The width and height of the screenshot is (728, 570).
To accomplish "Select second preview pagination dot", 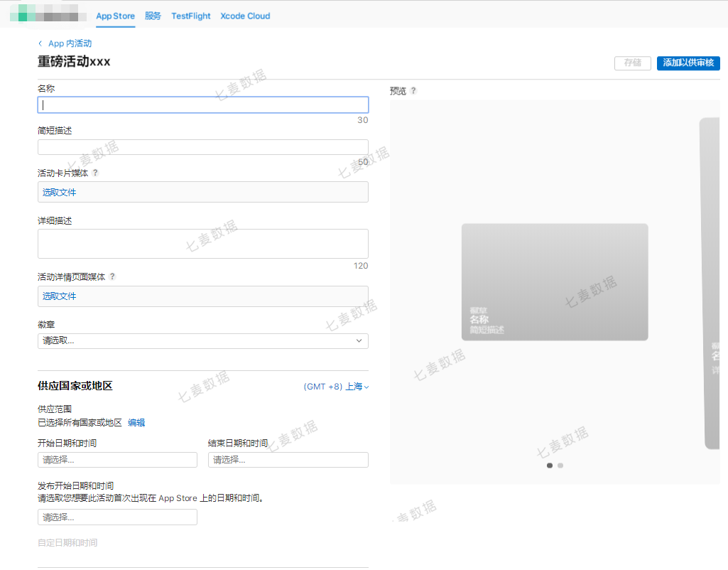I will point(560,466).
